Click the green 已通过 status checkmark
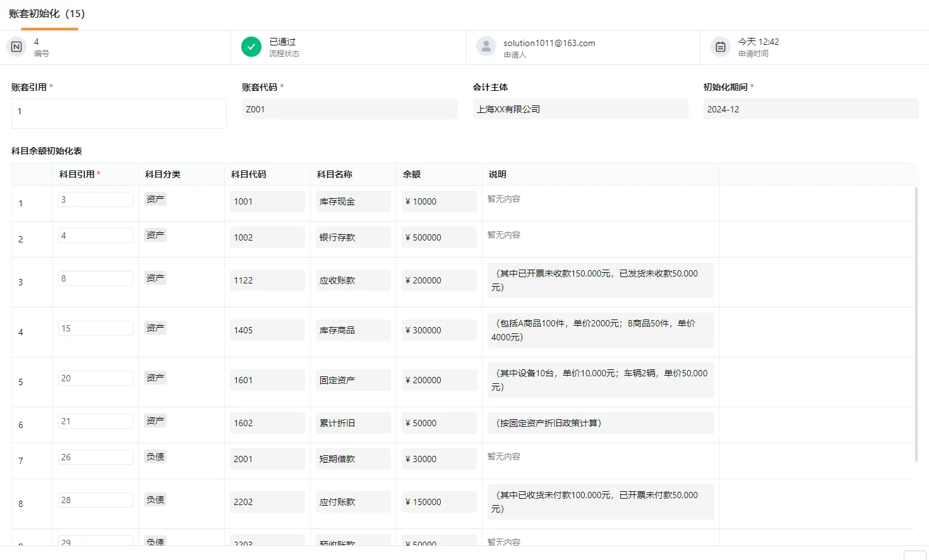 251,46
